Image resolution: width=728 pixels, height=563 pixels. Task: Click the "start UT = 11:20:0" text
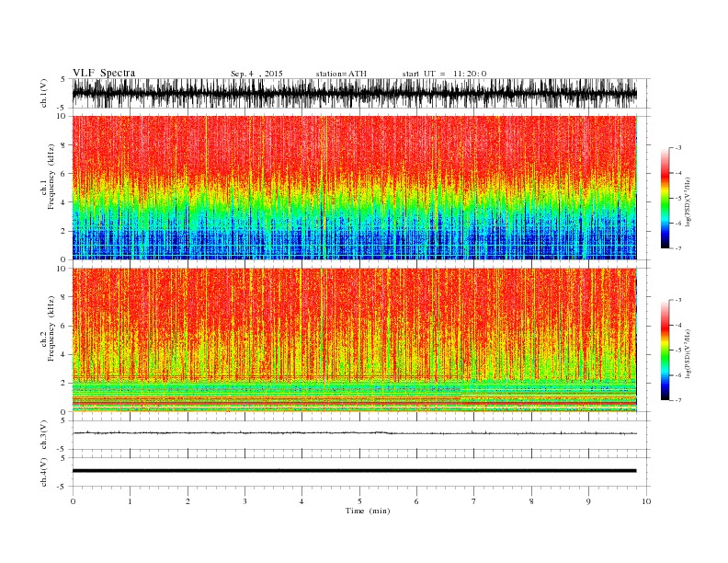444,74
